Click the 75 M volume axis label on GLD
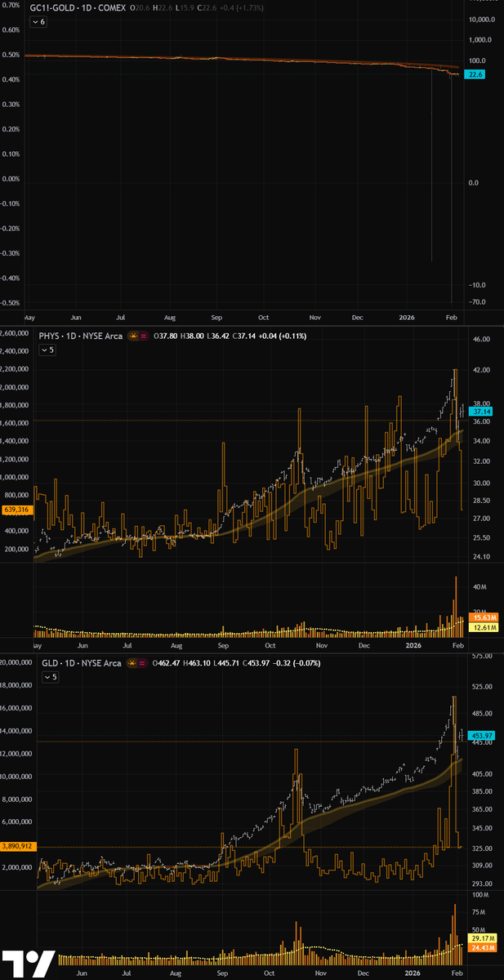 point(480,911)
